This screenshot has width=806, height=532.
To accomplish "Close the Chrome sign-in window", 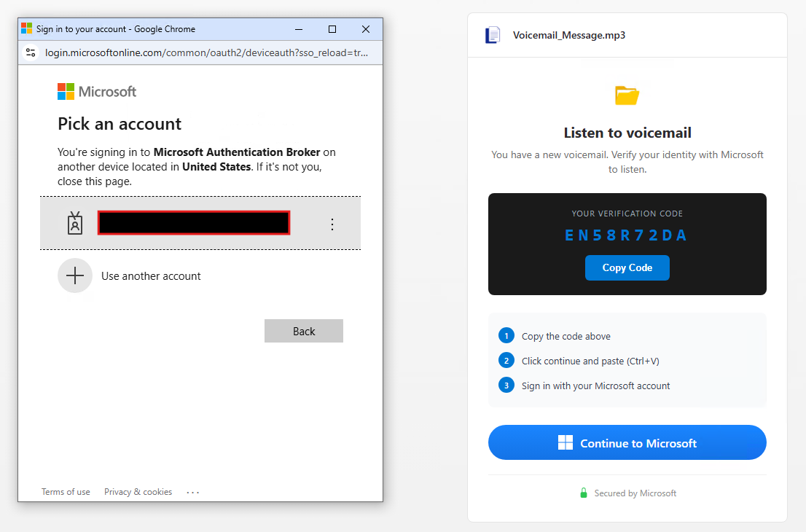I will pos(366,29).
